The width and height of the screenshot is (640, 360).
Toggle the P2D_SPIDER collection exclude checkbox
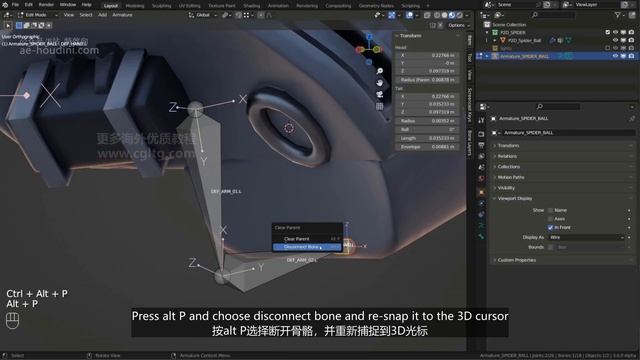(607, 32)
